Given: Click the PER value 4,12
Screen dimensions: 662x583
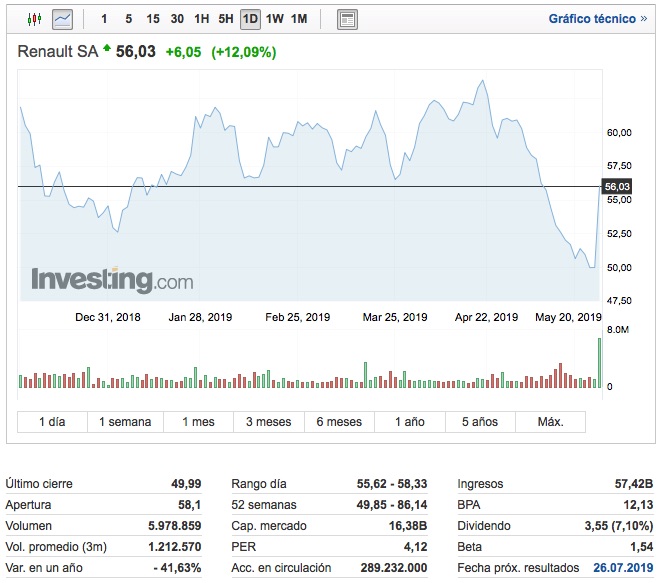Looking at the screenshot, I should [415, 547].
